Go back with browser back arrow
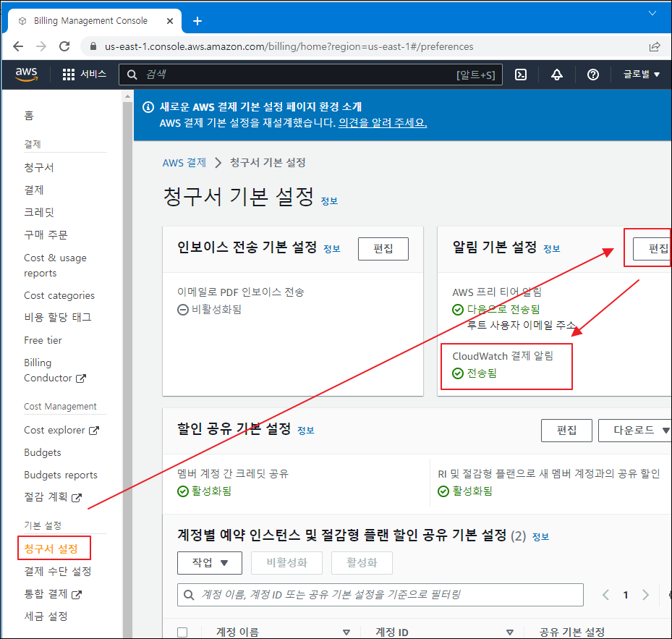 pyautogui.click(x=18, y=46)
